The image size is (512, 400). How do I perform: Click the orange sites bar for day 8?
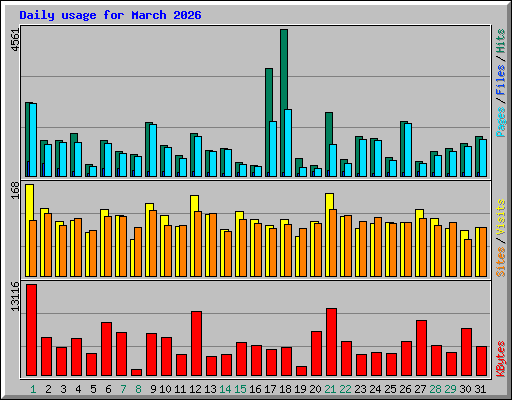(x=138, y=252)
